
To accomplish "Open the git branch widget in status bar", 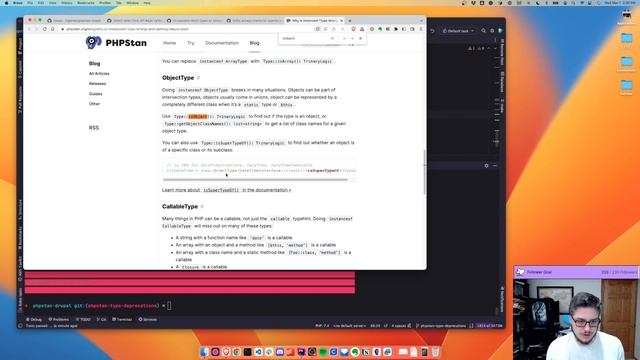I will [x=441, y=326].
